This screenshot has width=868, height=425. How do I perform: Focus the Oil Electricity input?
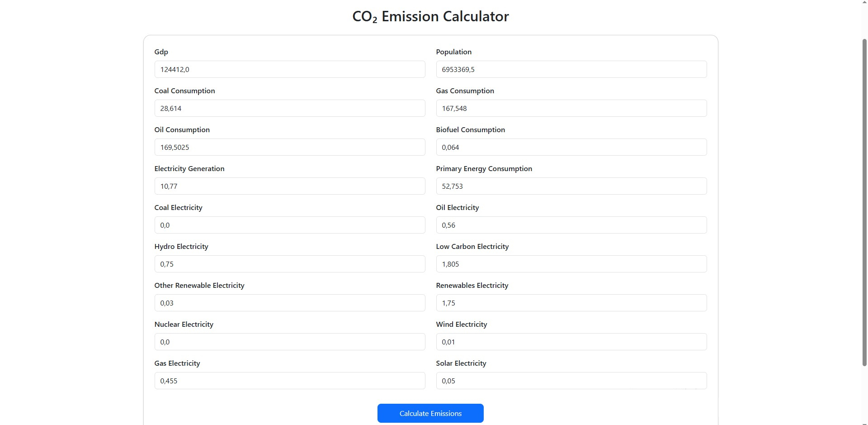click(x=571, y=225)
